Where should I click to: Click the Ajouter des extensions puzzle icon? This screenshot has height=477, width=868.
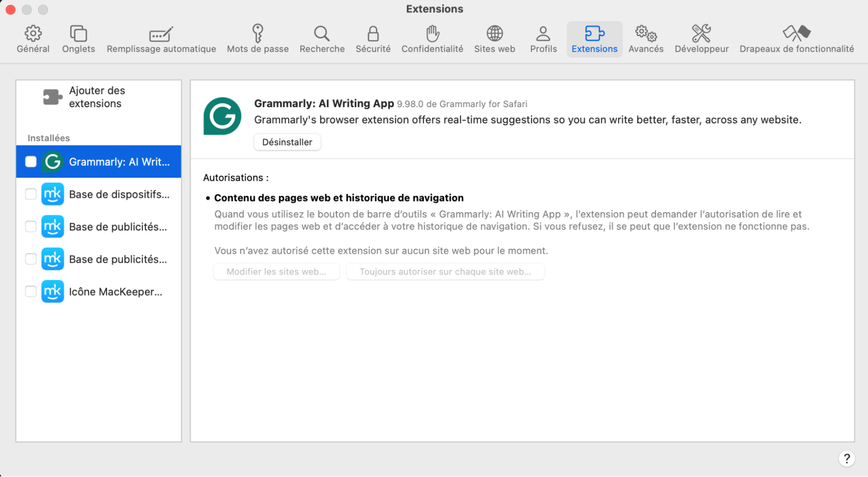tap(53, 97)
